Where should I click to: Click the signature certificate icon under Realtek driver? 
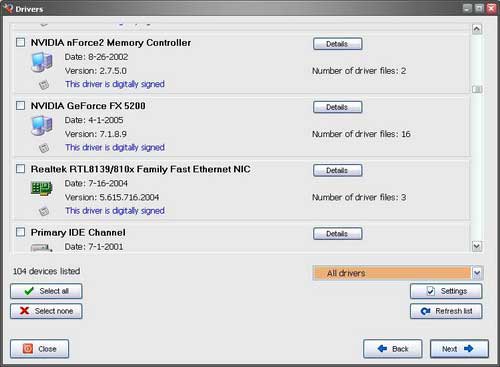point(44,211)
